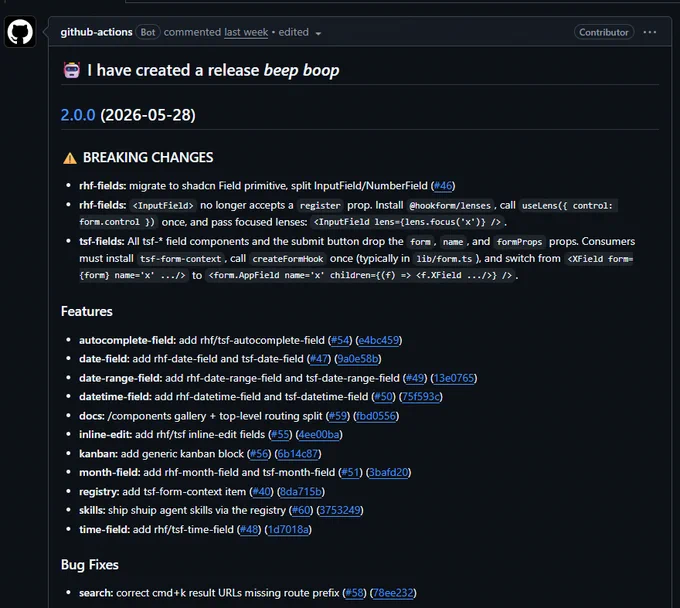Click the 'skills:' bold label
This screenshot has height=608, width=680.
(92, 510)
